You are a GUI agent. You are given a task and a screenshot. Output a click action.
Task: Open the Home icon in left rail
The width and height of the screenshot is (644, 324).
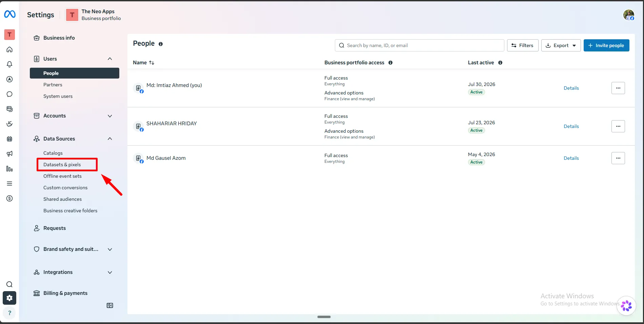[x=9, y=49]
